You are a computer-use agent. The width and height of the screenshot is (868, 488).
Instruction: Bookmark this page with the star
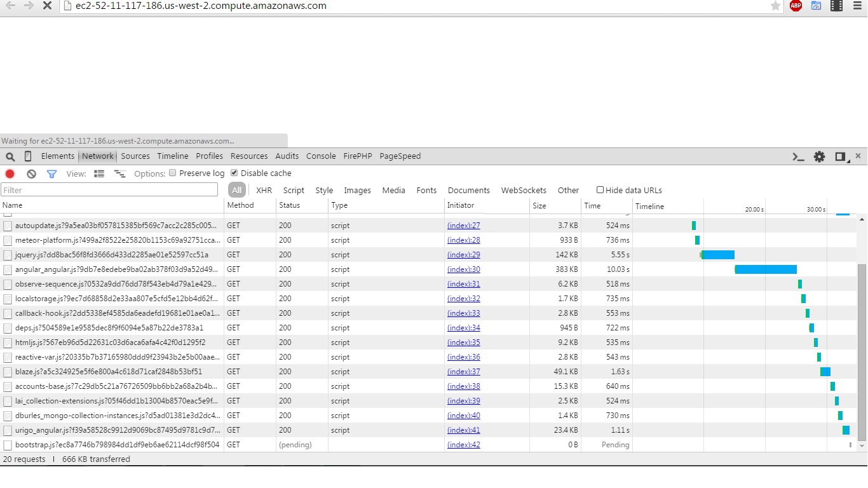pyautogui.click(x=775, y=6)
